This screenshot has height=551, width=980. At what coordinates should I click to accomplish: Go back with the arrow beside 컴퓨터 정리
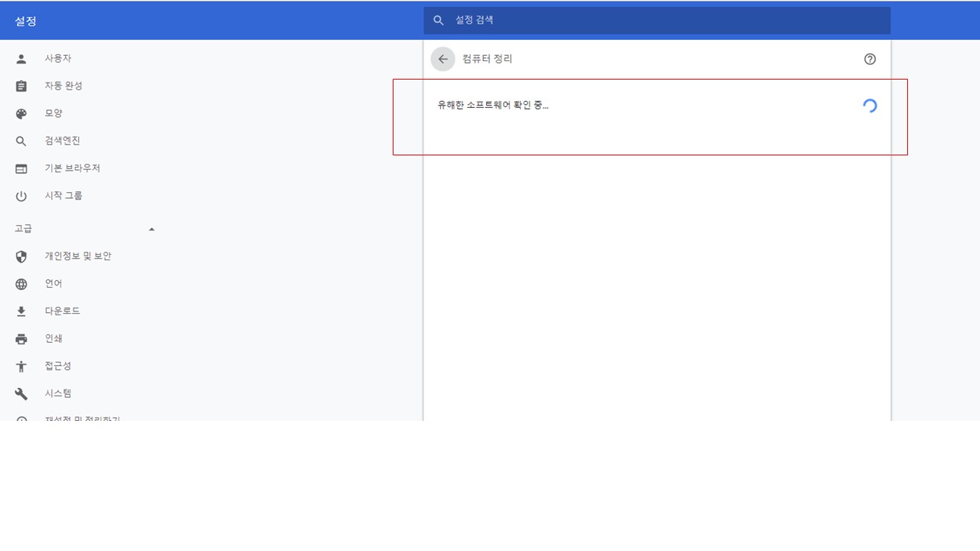pos(443,59)
